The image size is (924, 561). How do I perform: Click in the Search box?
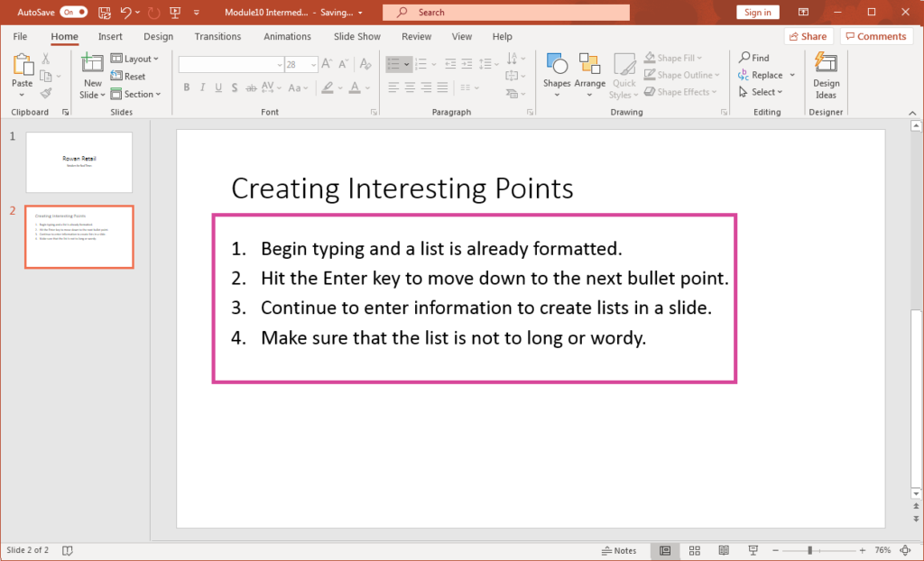(x=506, y=13)
